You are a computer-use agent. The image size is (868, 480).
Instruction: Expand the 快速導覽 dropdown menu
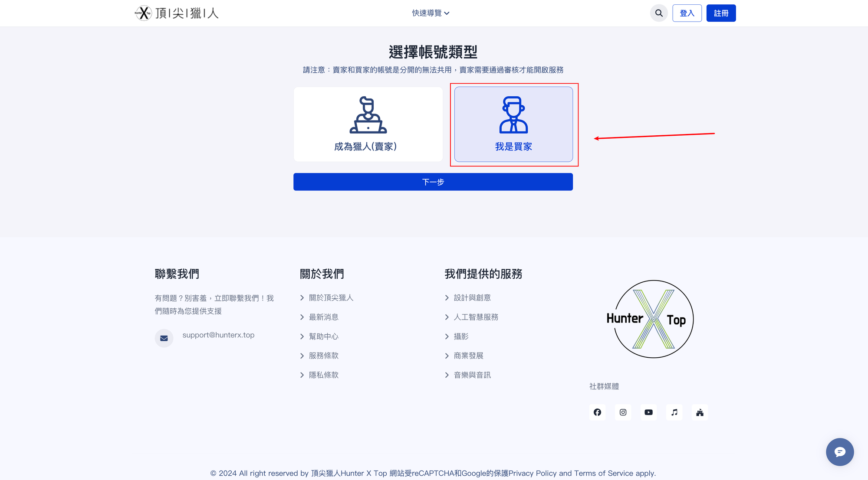click(x=431, y=13)
